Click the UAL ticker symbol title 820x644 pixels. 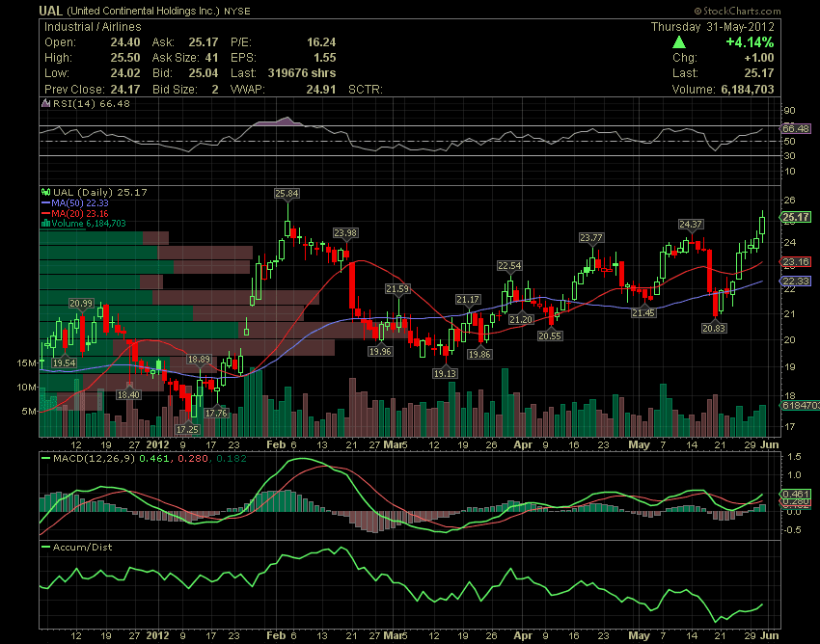tap(51, 11)
